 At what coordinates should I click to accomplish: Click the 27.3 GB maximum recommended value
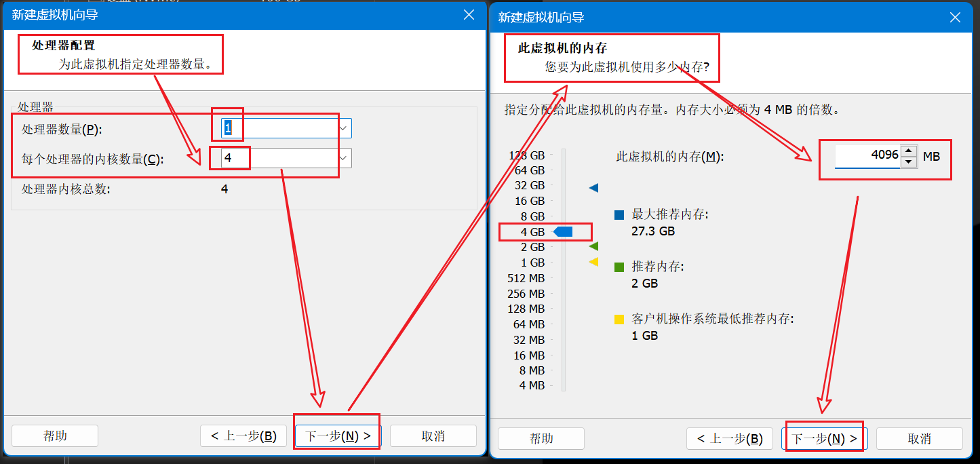[x=653, y=231]
